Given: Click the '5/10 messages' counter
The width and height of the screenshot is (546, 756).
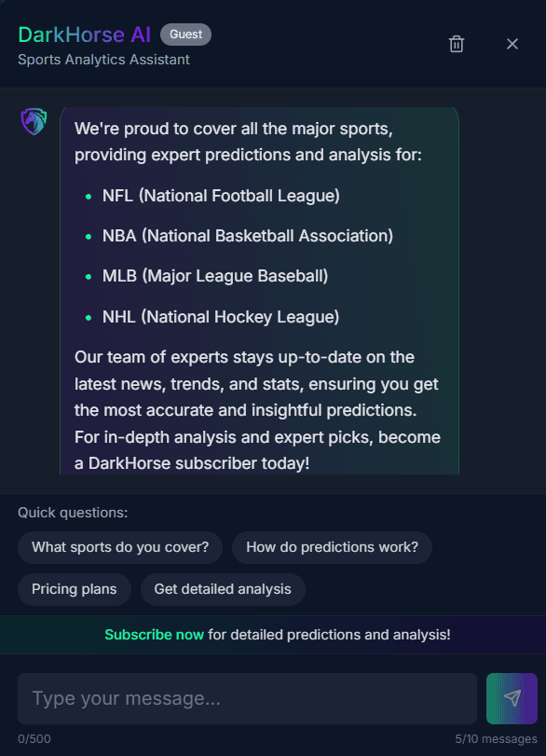Looking at the screenshot, I should click(497, 738).
